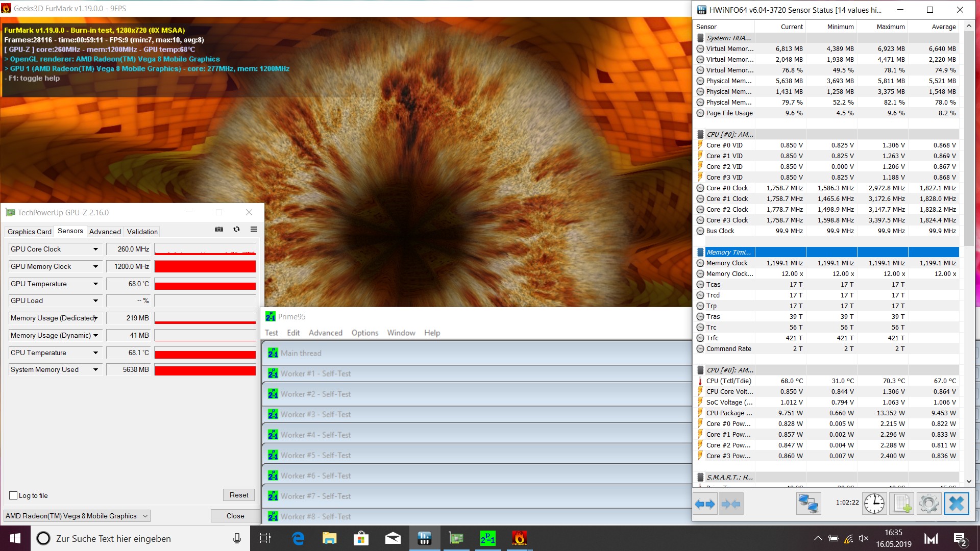
Task: Click the GPU-Z screenshot camera icon
Action: (219, 230)
